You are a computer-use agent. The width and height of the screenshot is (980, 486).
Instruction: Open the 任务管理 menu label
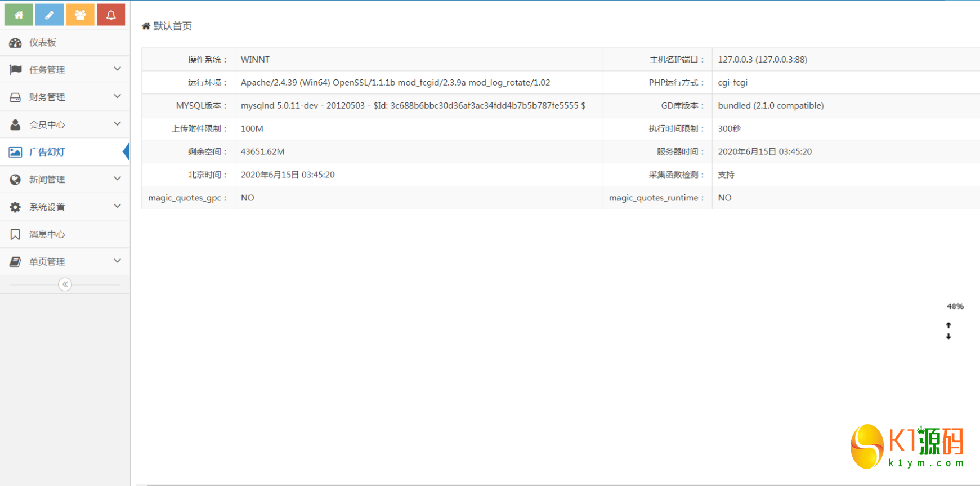pos(47,70)
